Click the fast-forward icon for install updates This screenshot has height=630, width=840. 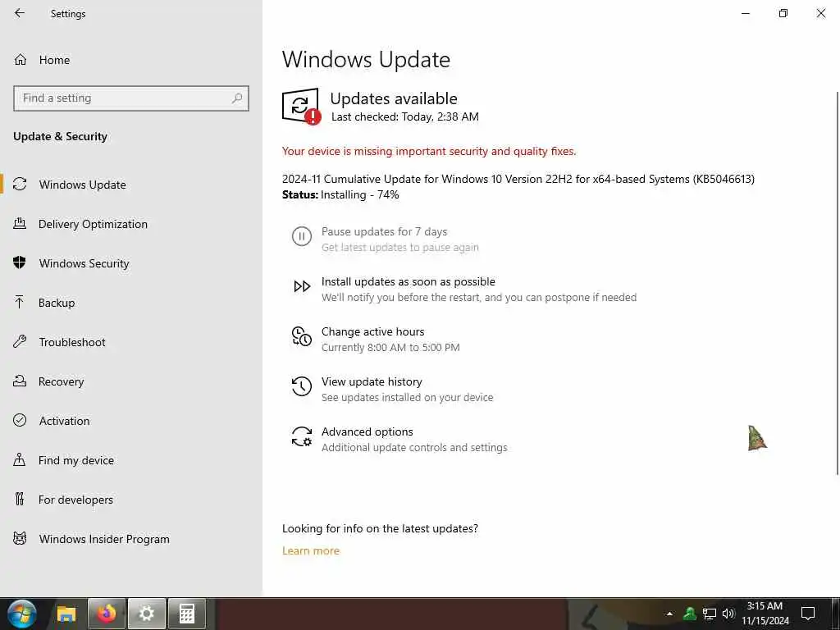302,286
